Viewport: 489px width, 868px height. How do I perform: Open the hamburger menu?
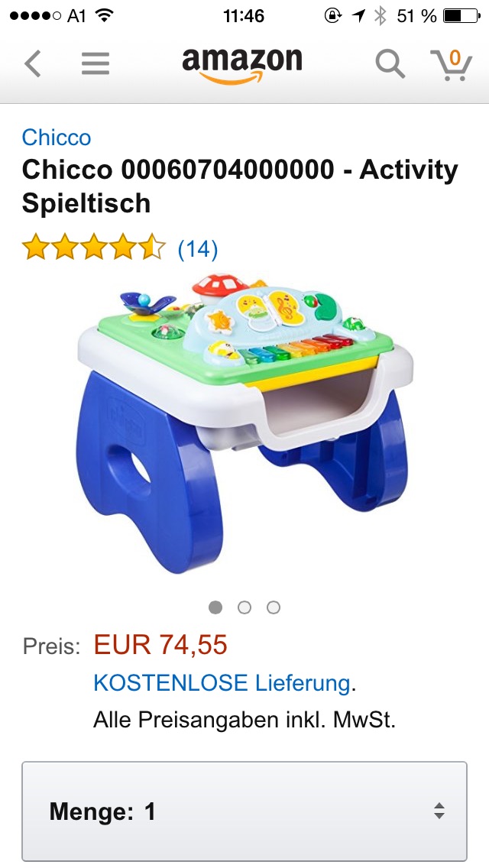96,63
